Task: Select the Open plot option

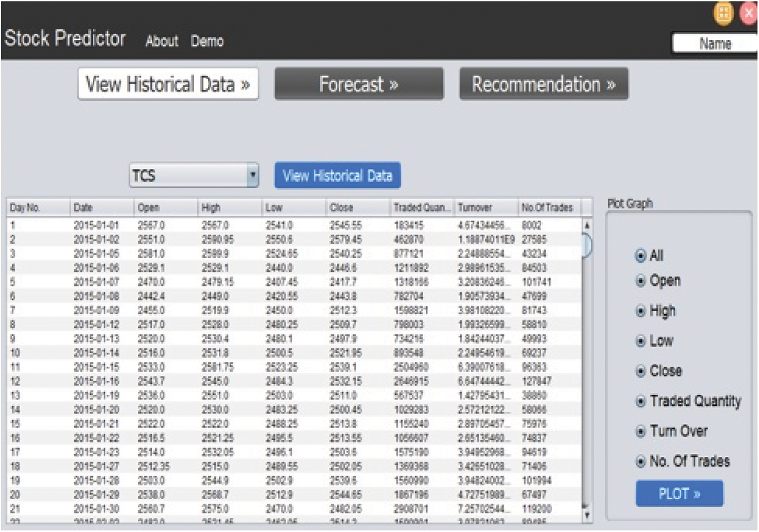Action: tap(640, 281)
